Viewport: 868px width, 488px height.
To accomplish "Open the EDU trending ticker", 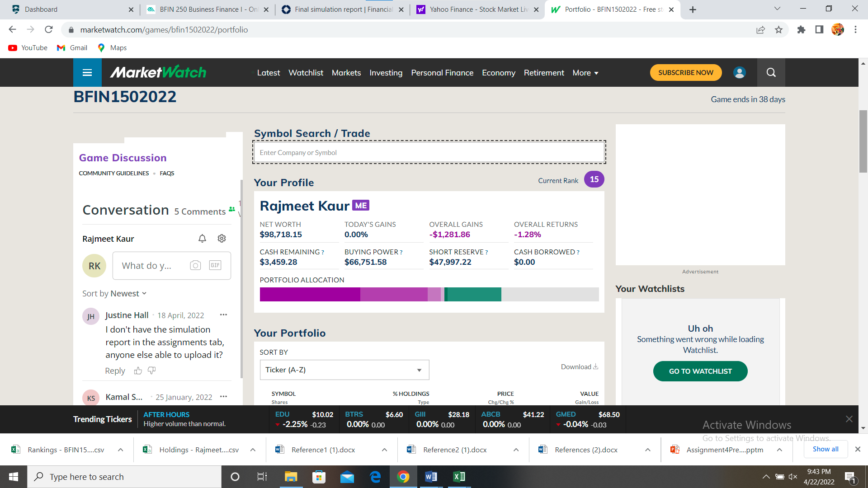I will (x=304, y=419).
